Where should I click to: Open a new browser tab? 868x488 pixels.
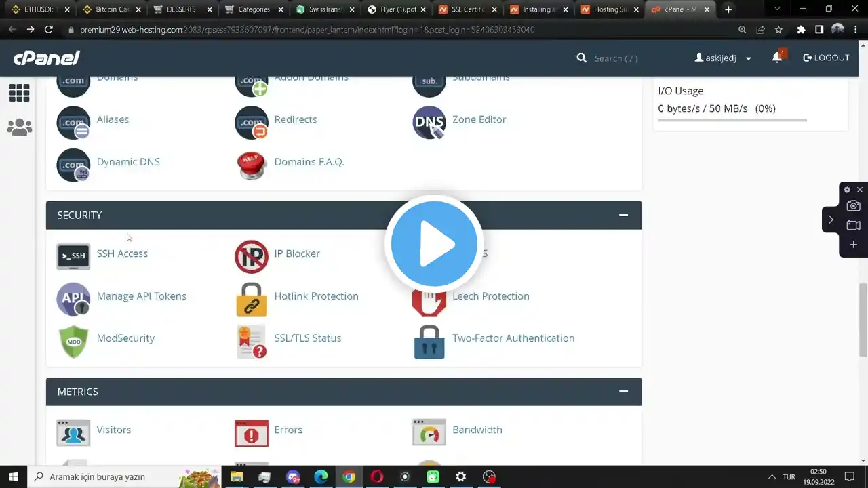coord(728,9)
